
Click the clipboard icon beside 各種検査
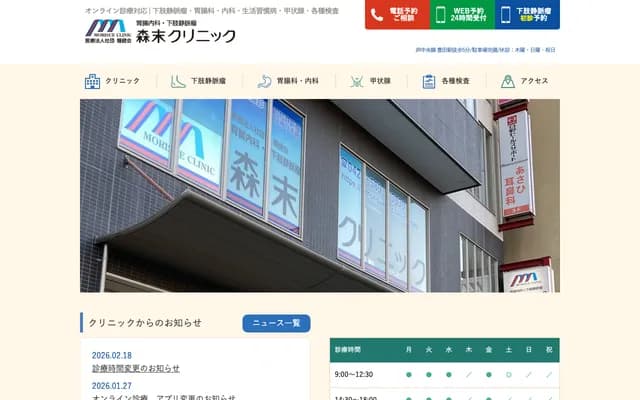[429, 81]
